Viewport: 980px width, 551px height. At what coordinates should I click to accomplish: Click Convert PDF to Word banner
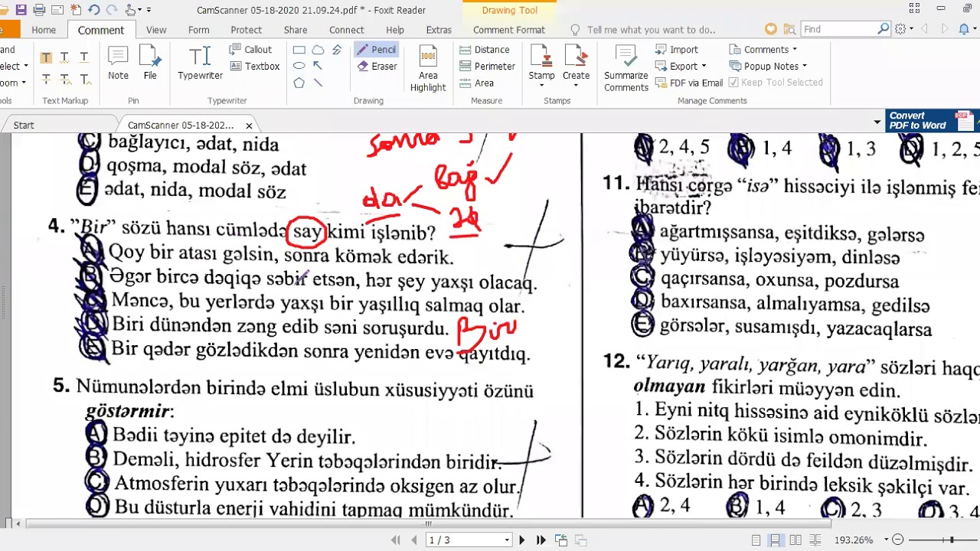pyautogui.click(x=931, y=121)
